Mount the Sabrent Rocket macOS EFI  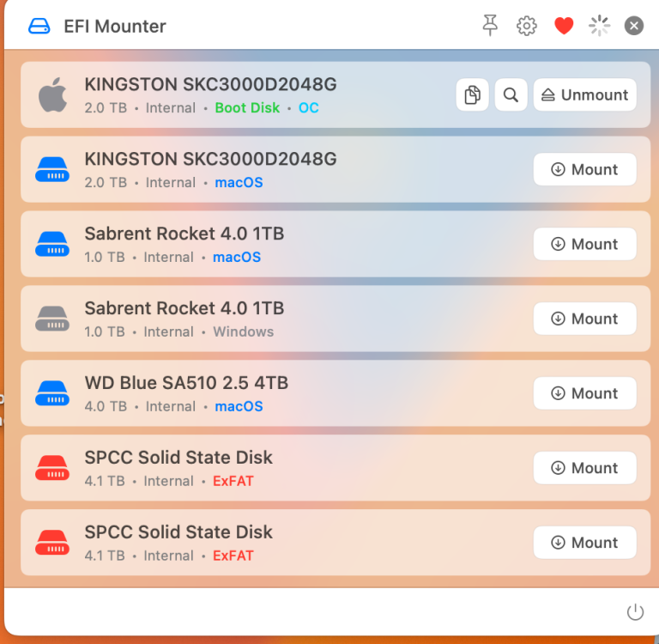tap(584, 244)
